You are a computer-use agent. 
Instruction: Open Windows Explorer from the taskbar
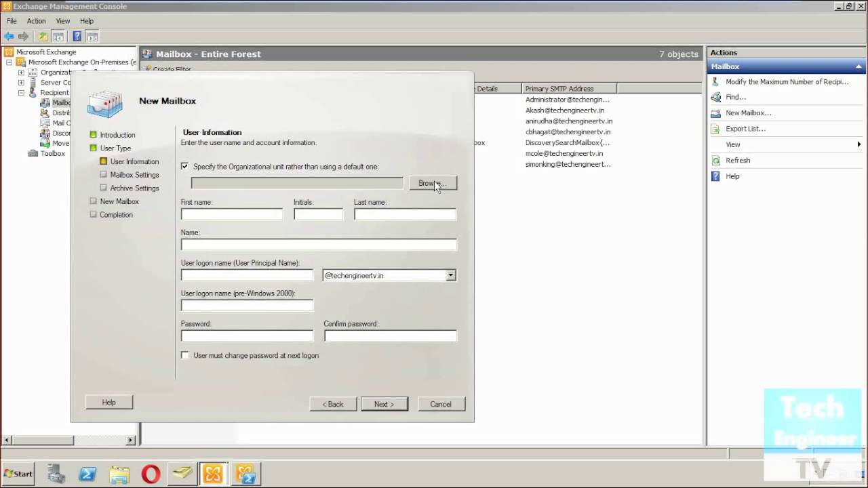click(119, 474)
